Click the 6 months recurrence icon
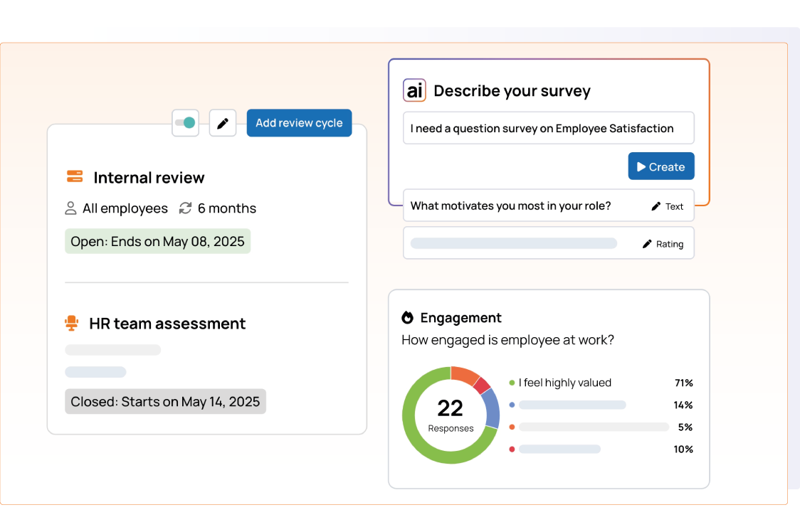The width and height of the screenshot is (800, 532). pos(185,208)
